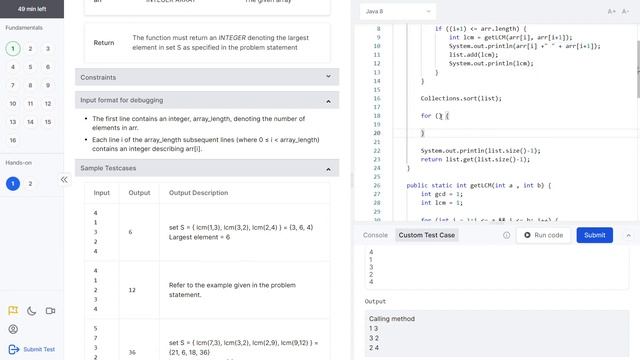Click the 'Calling method' output text
640x360 pixels.
(x=392, y=319)
